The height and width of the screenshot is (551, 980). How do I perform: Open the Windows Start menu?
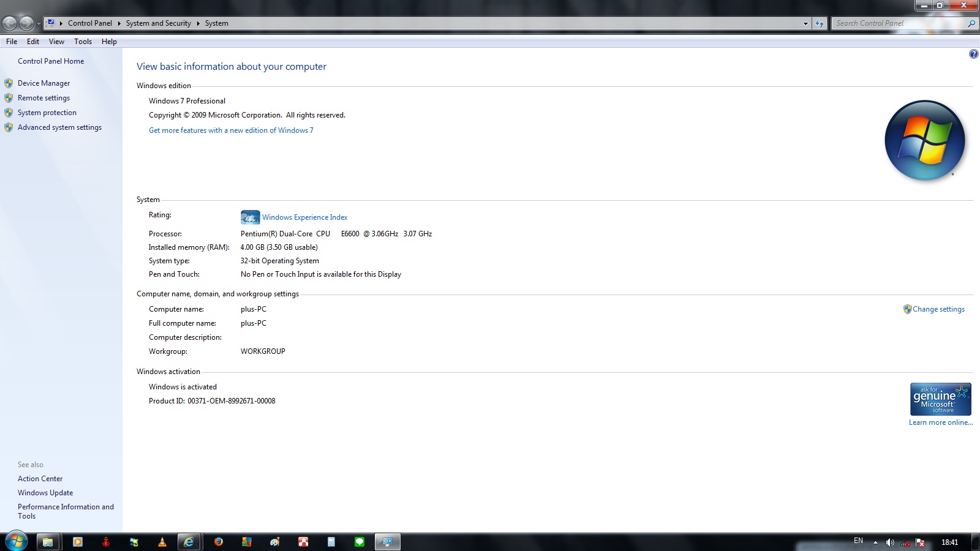[16, 542]
